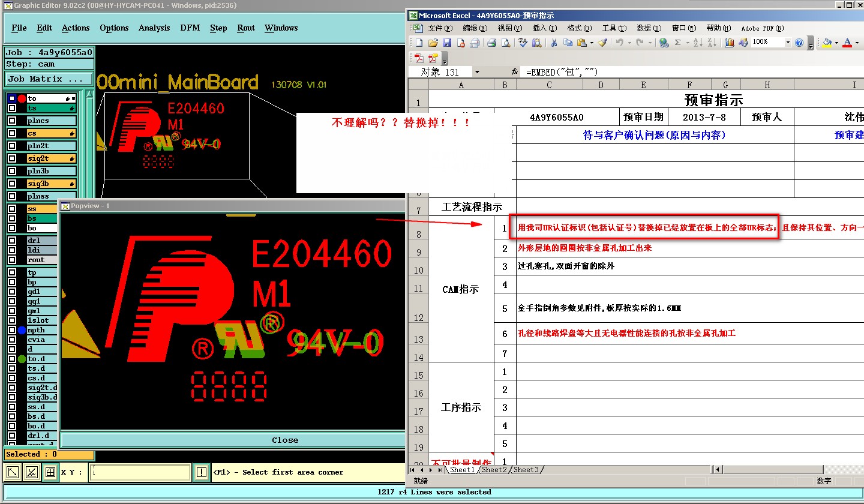Open the Name Box dropdown arrow
The height and width of the screenshot is (504, 864).
coord(477,72)
